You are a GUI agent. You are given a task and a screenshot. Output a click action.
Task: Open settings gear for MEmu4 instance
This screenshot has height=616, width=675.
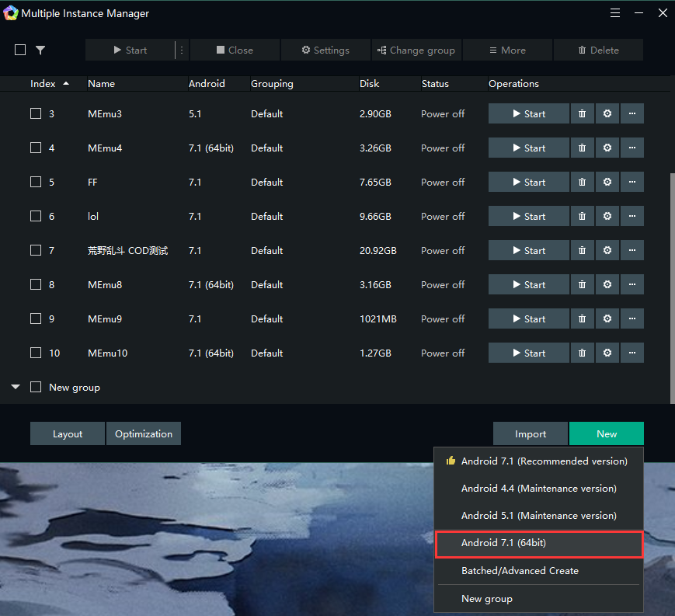pyautogui.click(x=607, y=148)
